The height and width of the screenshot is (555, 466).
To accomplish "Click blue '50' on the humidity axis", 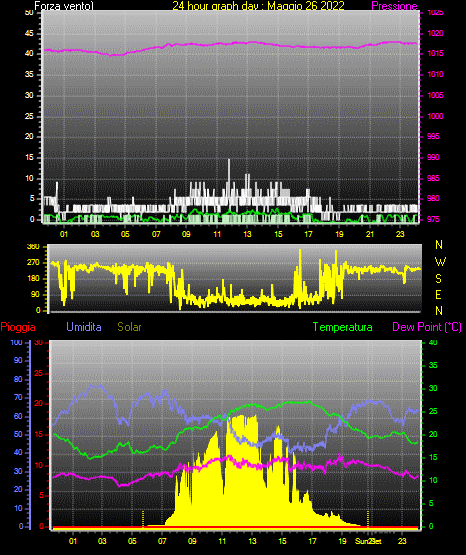I will pyautogui.click(x=18, y=434).
